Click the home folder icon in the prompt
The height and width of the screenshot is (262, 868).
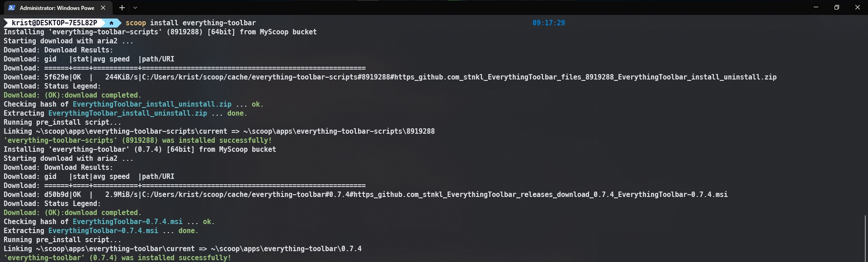click(111, 23)
